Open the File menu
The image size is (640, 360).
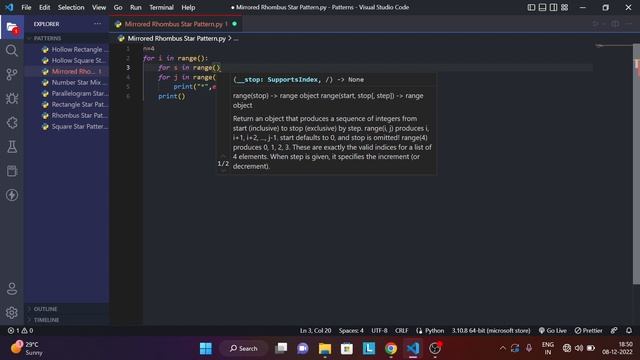point(26,7)
